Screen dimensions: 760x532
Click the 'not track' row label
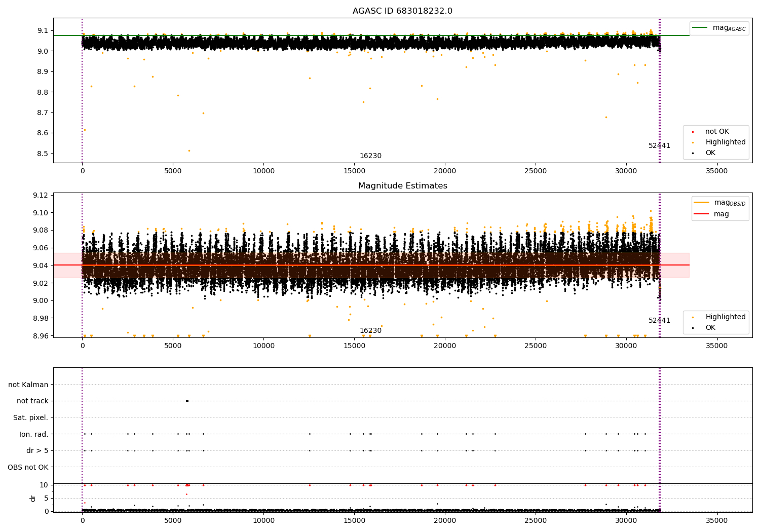click(32, 401)
